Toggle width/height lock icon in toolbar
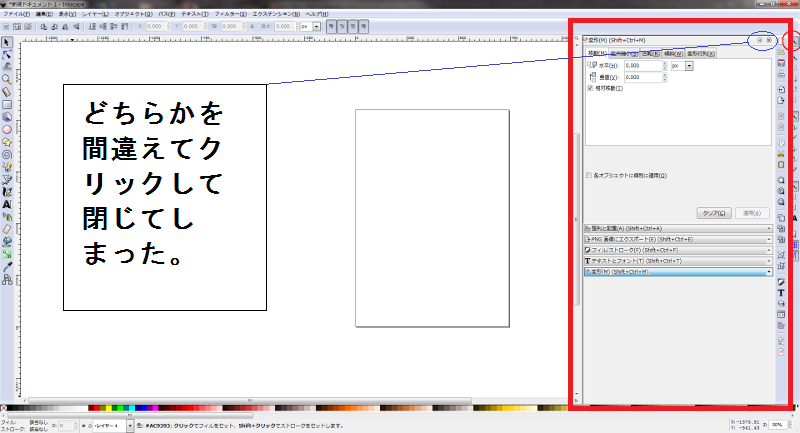800x433 pixels. point(252,27)
